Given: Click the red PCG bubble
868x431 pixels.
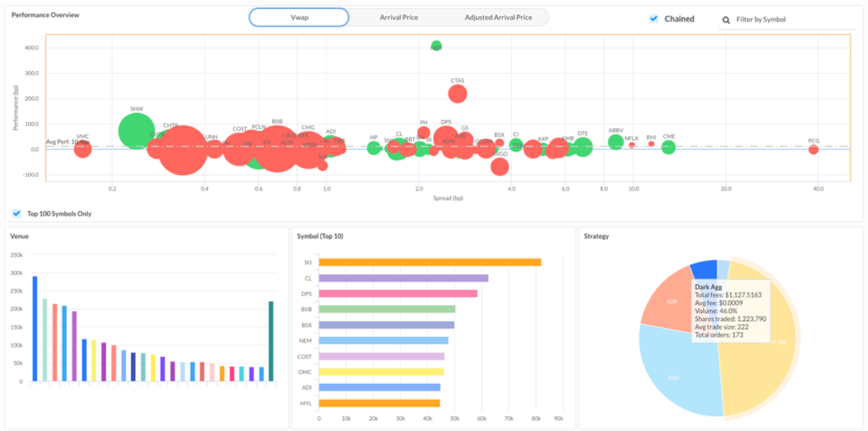Looking at the screenshot, I should coord(813,150).
